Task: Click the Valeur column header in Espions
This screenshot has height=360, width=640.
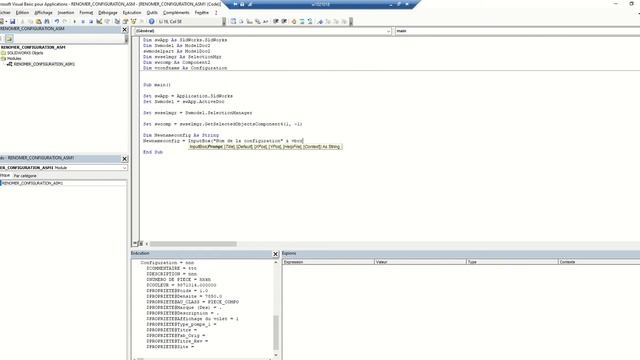Action: (x=420, y=262)
